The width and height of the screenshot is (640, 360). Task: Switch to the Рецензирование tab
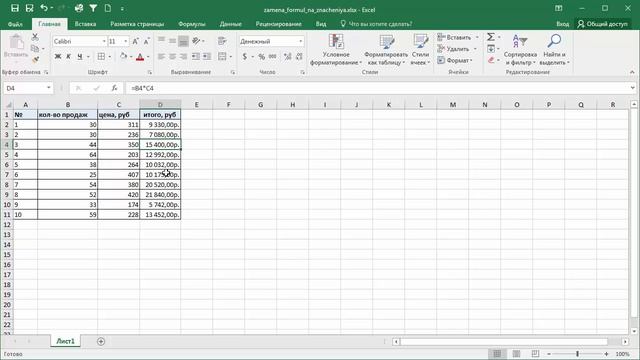(x=279, y=24)
